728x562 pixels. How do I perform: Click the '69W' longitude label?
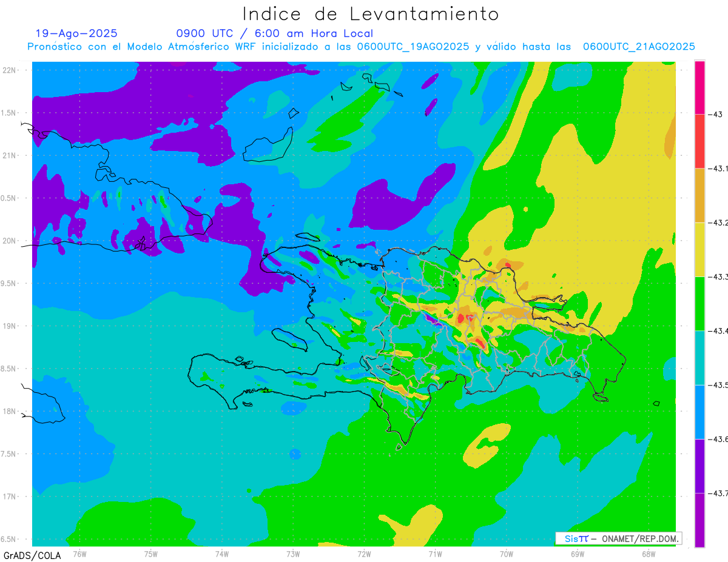tap(577, 554)
